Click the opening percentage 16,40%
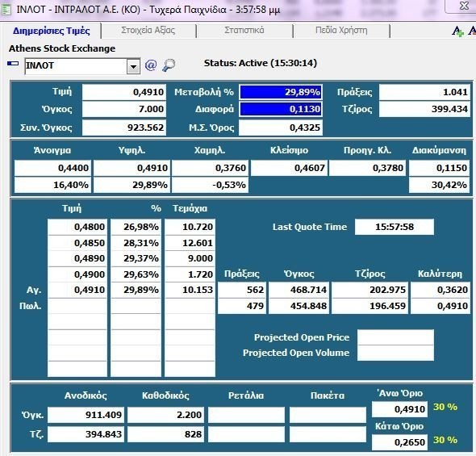 (x=52, y=185)
